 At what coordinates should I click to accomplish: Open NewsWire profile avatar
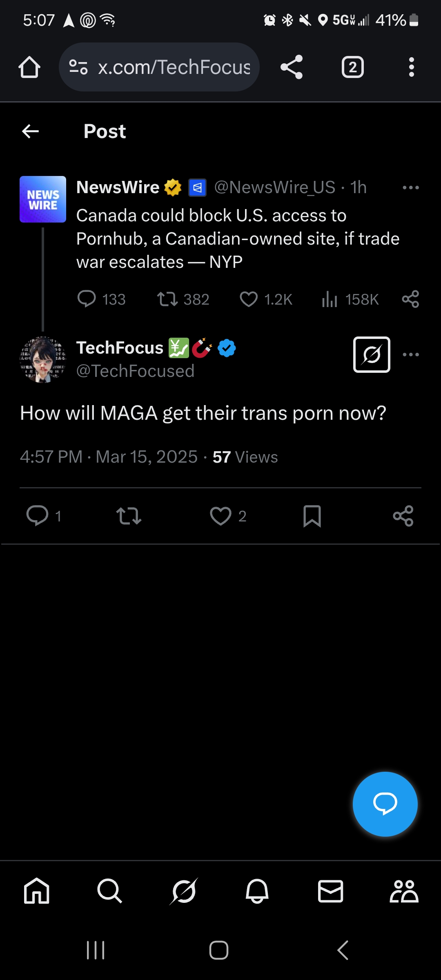(43, 199)
